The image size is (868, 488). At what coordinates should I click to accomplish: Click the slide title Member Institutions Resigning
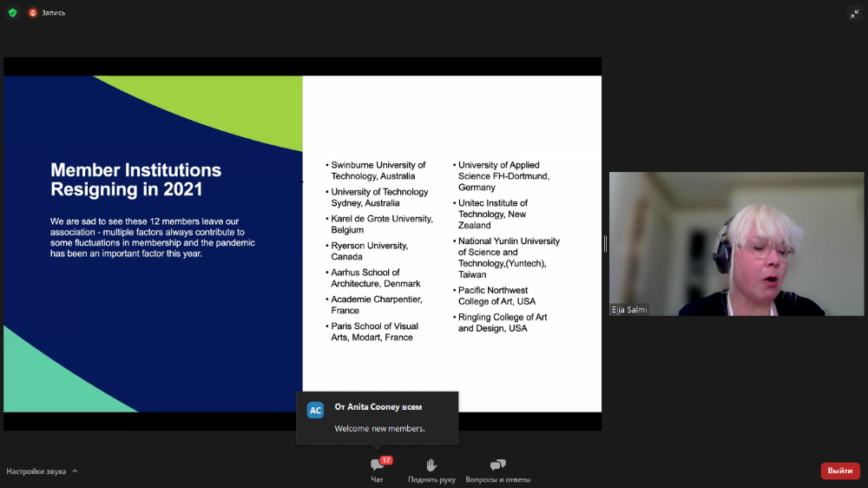pyautogui.click(x=135, y=180)
